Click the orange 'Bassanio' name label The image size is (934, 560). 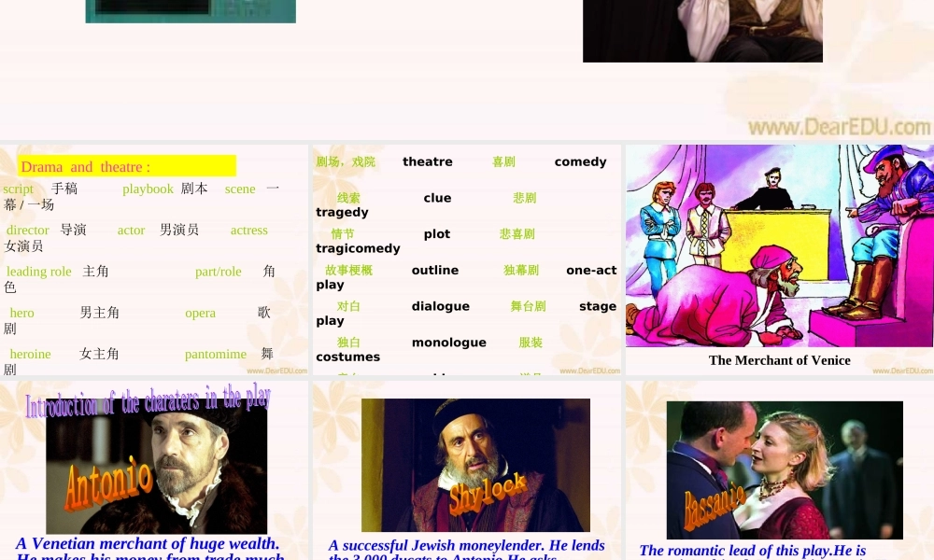(x=714, y=508)
